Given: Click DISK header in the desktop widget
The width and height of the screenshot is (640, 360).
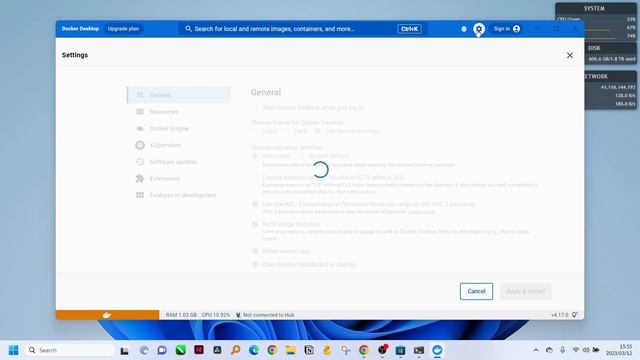Looking at the screenshot, I should [594, 48].
